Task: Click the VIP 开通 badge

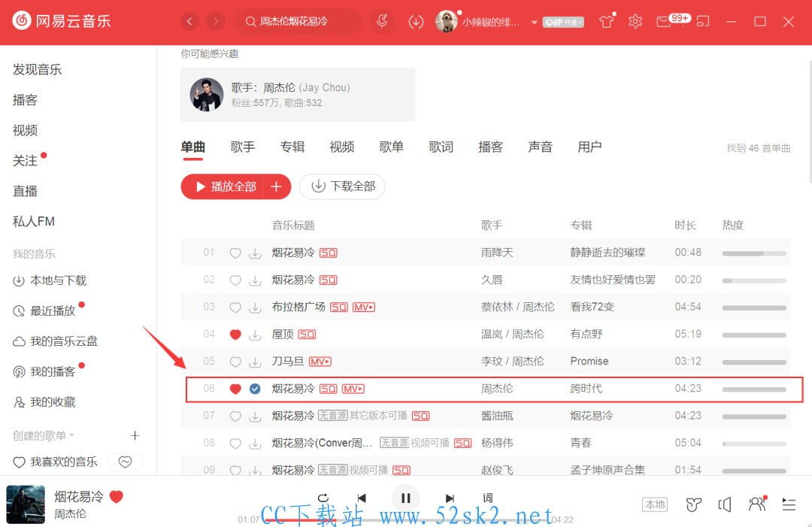Action: pyautogui.click(x=563, y=23)
